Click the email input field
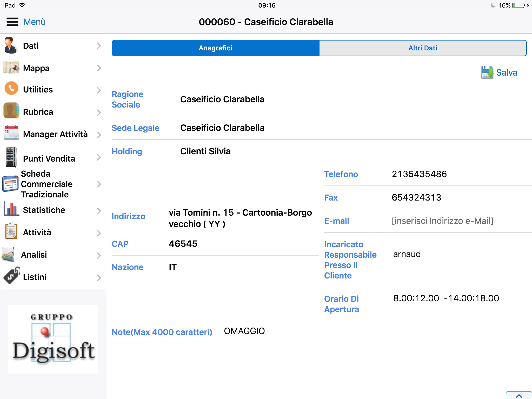532x399 pixels. pyautogui.click(x=443, y=221)
